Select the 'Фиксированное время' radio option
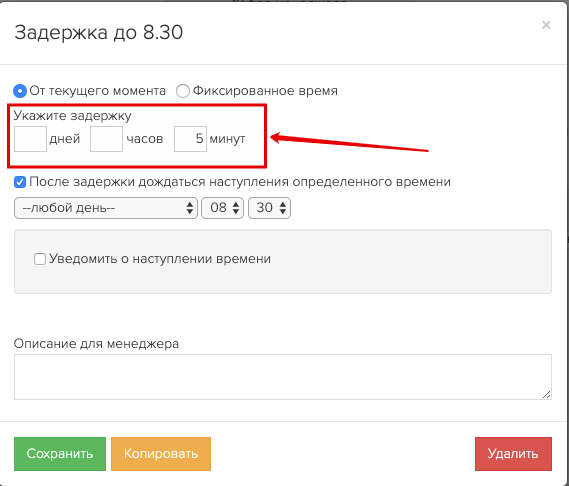The height and width of the screenshot is (486, 569). point(183,91)
